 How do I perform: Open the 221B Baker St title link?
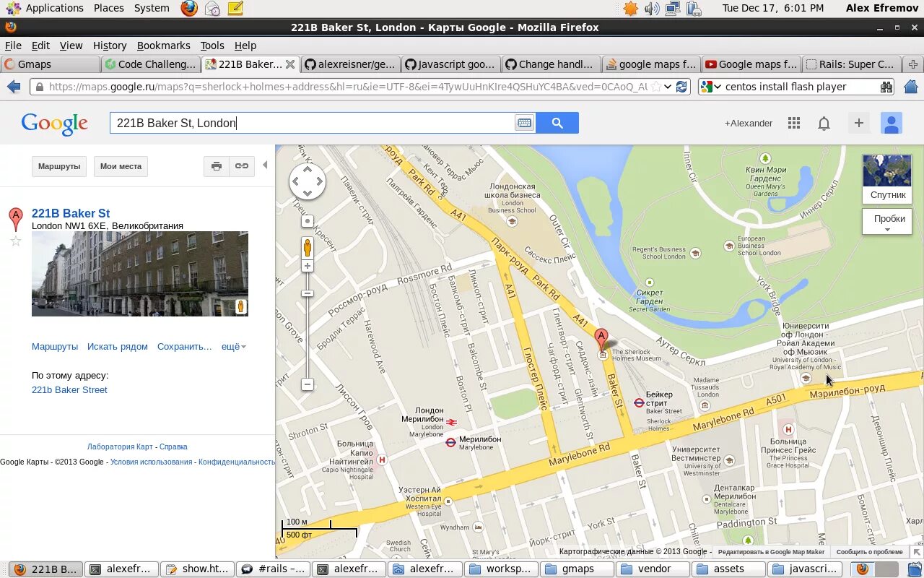click(x=71, y=213)
